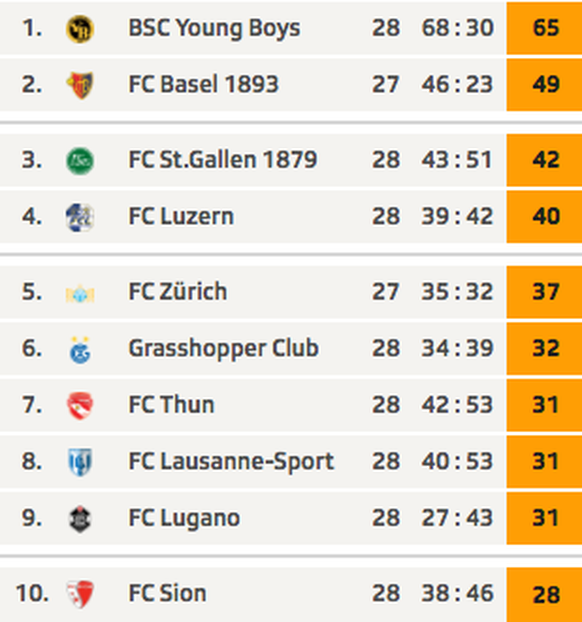
Task: Click the Grasshopper Club crest icon
Action: click(x=80, y=349)
